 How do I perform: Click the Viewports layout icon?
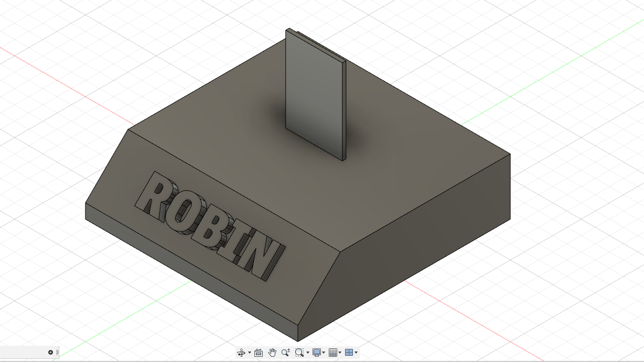point(350,352)
